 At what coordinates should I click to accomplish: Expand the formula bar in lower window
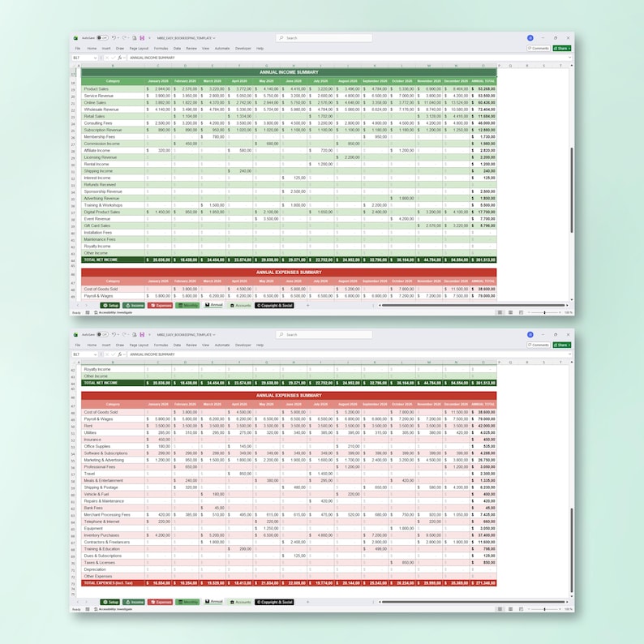(x=569, y=354)
